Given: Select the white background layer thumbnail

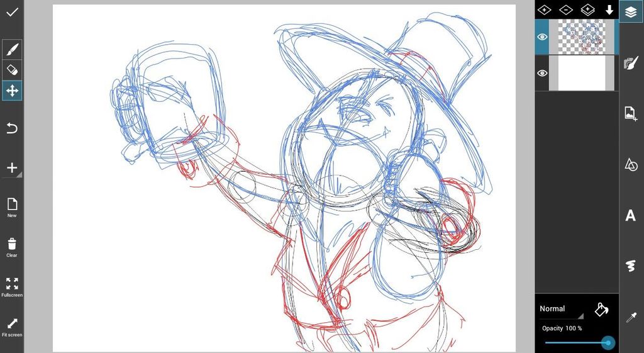Looking at the screenshot, I should tap(582, 73).
